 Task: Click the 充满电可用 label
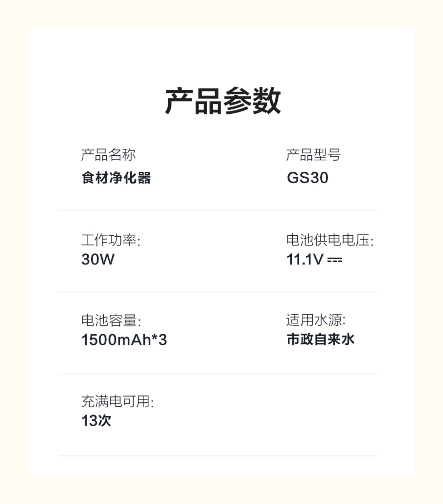point(118,401)
